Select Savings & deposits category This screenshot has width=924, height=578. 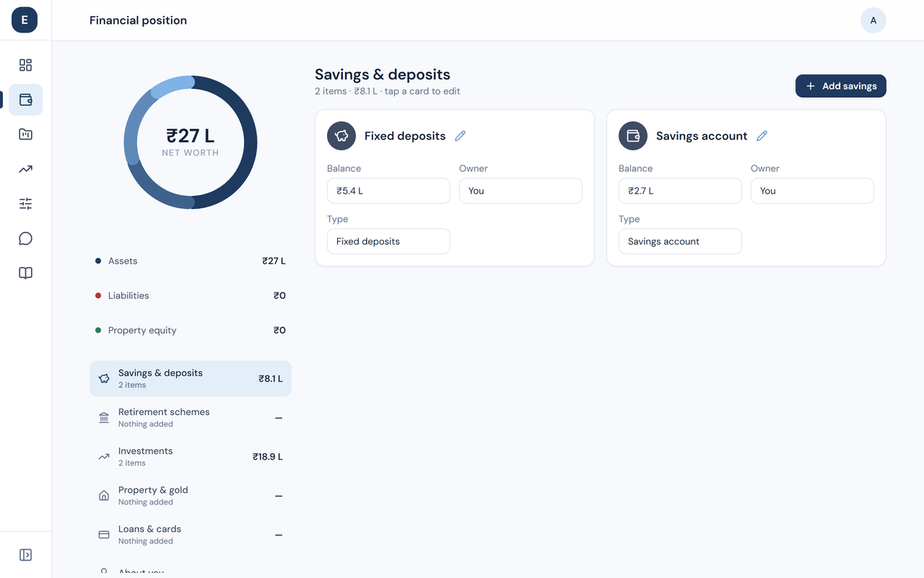click(191, 379)
